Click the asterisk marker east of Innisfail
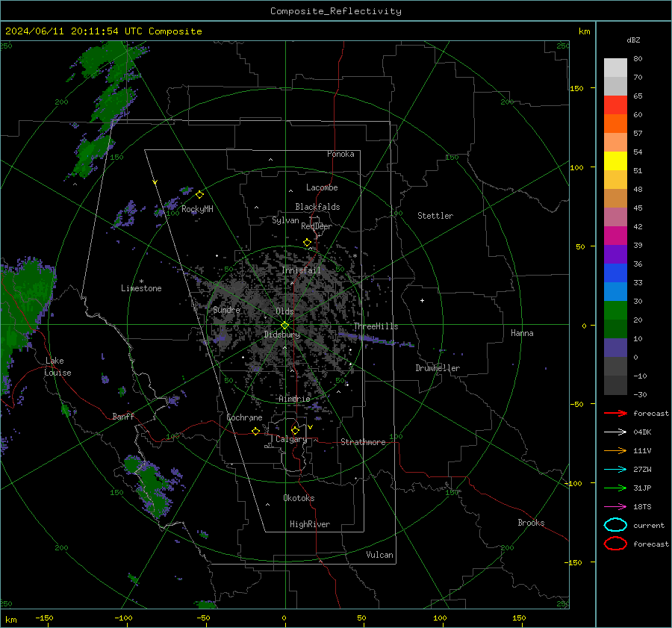Image resolution: width=672 pixels, height=628 pixels. click(x=355, y=256)
